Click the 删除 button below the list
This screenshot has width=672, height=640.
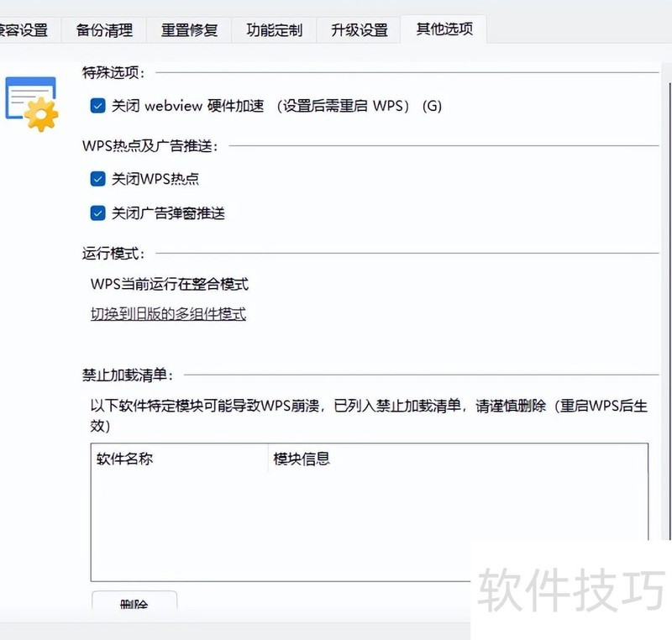[134, 601]
